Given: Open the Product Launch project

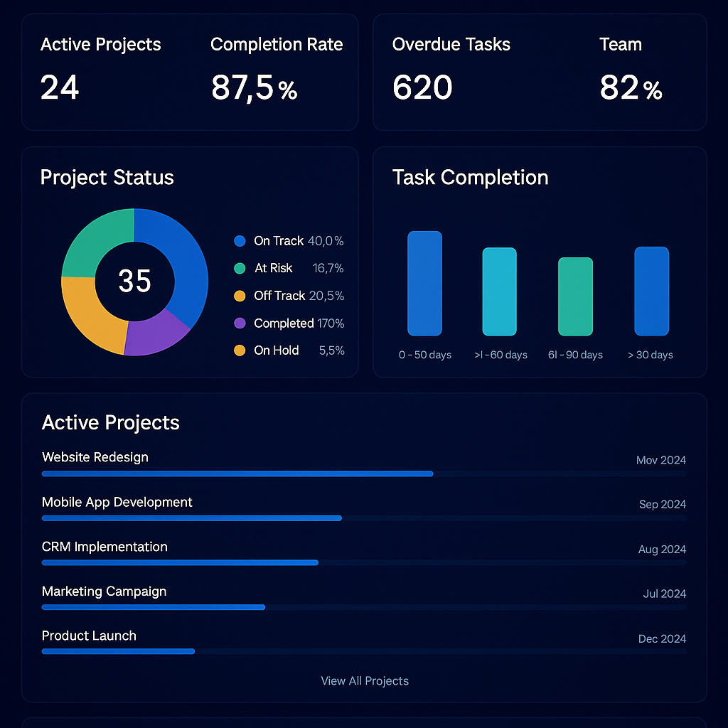Looking at the screenshot, I should click(x=89, y=636).
